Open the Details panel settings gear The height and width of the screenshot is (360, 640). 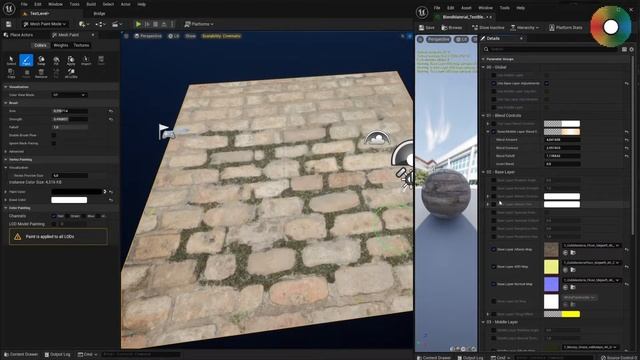(x=631, y=49)
